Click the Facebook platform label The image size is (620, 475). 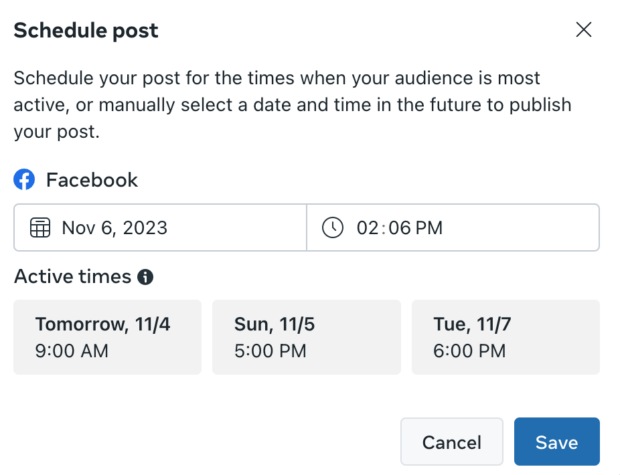tap(92, 180)
